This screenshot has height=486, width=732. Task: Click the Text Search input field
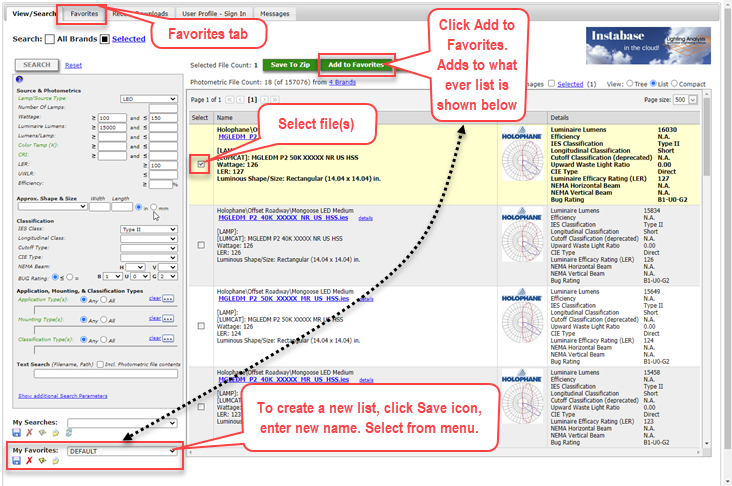tap(106, 373)
